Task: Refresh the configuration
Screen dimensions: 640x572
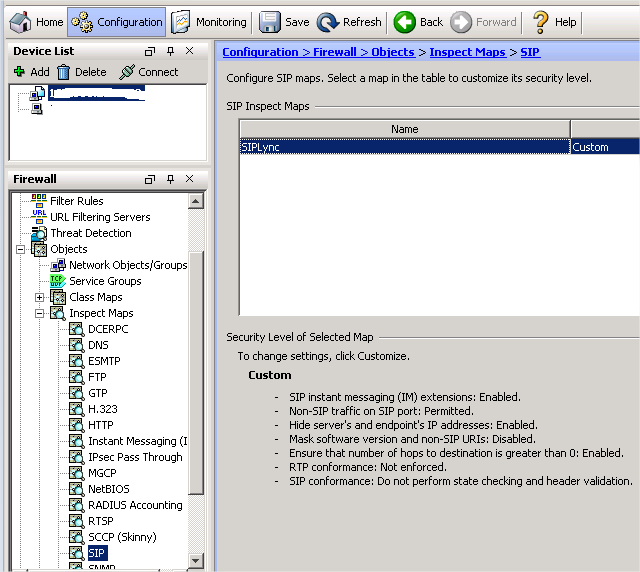Action: pos(349,22)
